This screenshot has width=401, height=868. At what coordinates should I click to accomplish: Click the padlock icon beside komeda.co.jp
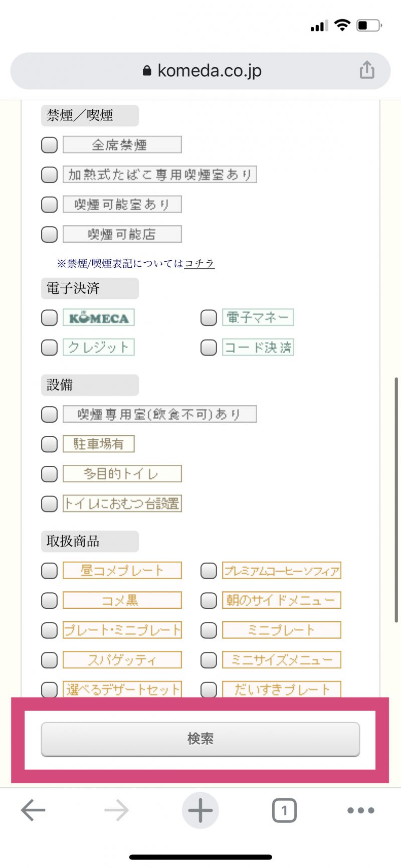(x=147, y=70)
